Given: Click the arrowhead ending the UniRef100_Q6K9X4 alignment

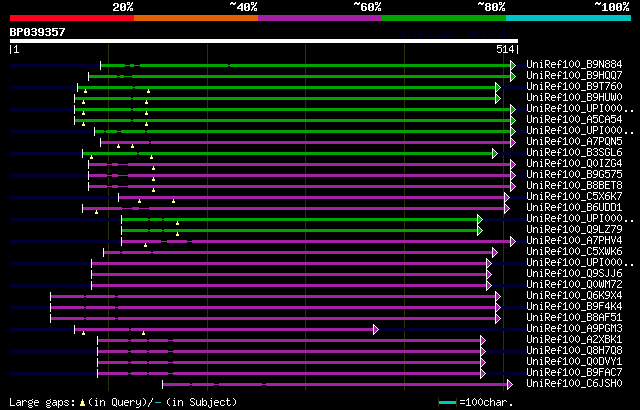Looking at the screenshot, I should click(x=498, y=297).
